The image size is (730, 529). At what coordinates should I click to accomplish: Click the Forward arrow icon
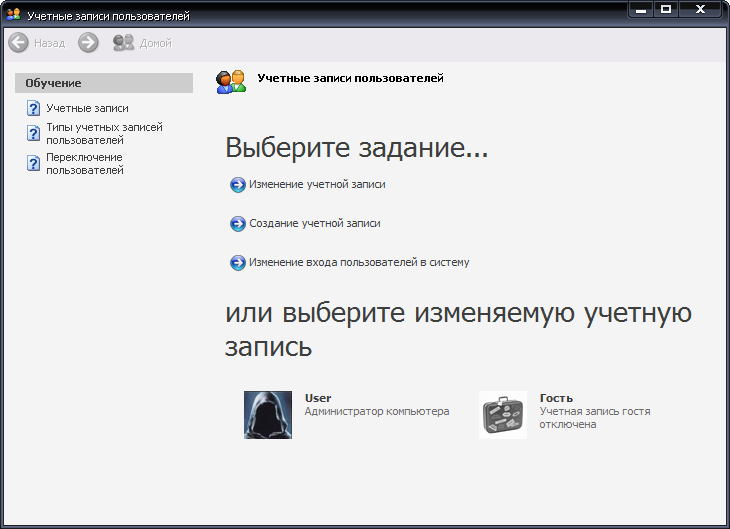88,43
